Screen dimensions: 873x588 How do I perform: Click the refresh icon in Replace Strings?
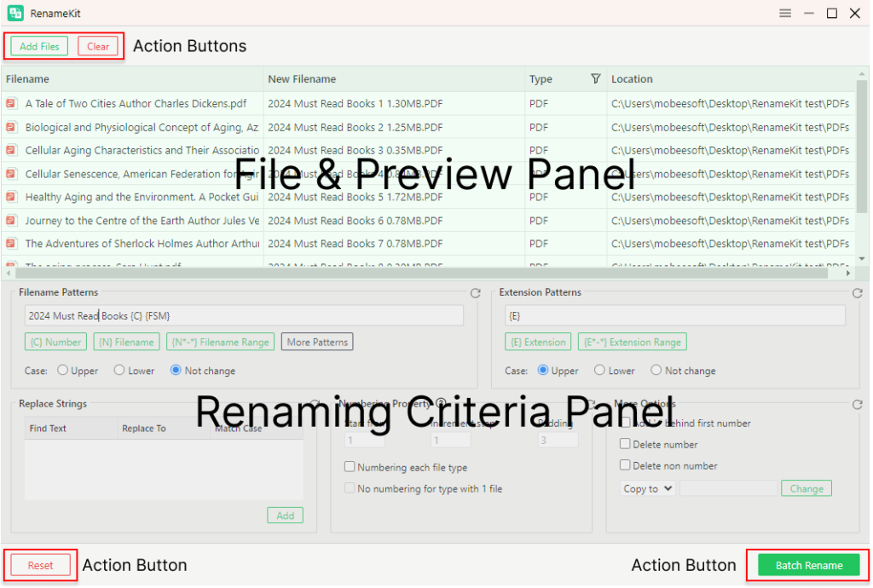(x=315, y=402)
